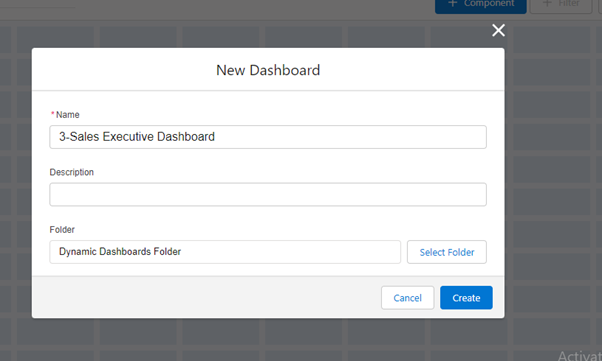
Task: Focus the empty Description input field
Action: coord(268,194)
